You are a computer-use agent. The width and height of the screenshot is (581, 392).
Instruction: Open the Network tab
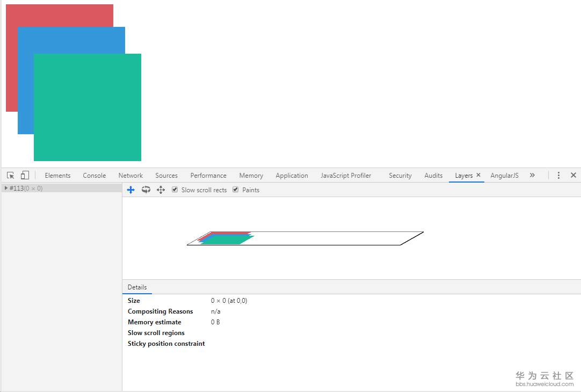[130, 176]
